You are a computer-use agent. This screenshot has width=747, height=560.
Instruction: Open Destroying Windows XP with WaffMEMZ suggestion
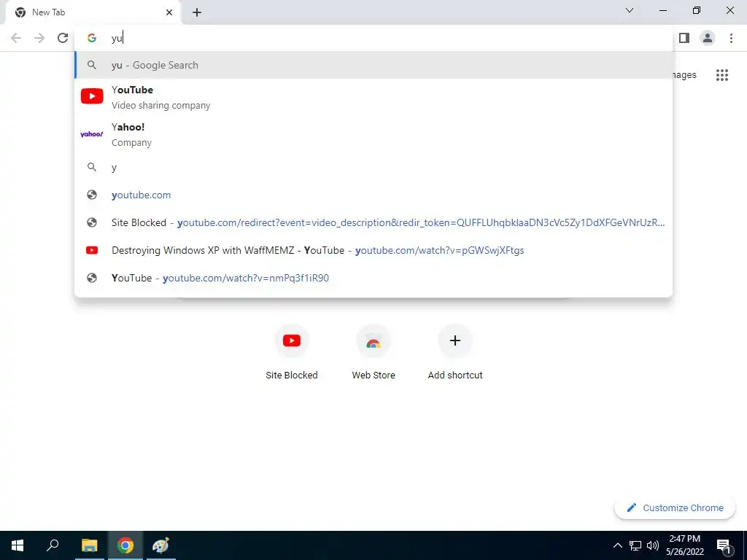[373, 250]
